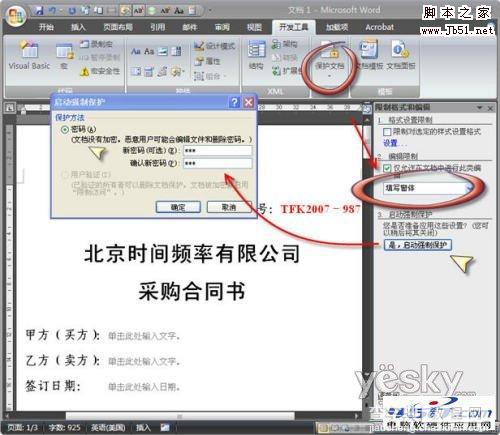Click the 乙方 text placeholder field

(x=144, y=361)
